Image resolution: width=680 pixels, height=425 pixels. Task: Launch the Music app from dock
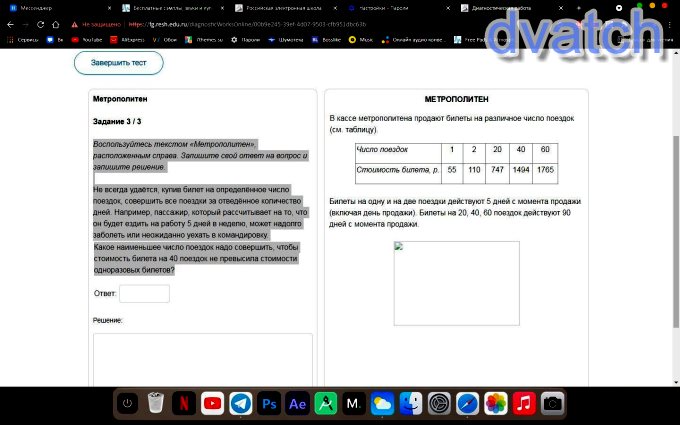click(523, 403)
